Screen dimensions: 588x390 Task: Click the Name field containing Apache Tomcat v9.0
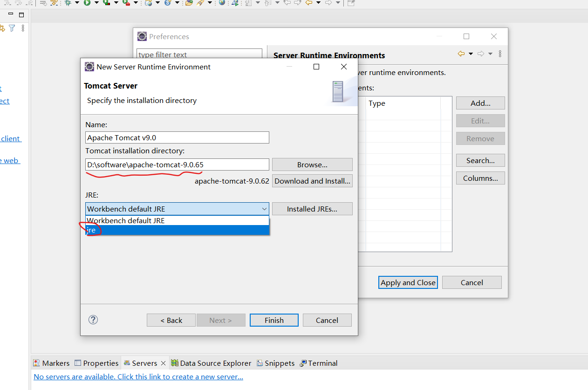pyautogui.click(x=178, y=137)
